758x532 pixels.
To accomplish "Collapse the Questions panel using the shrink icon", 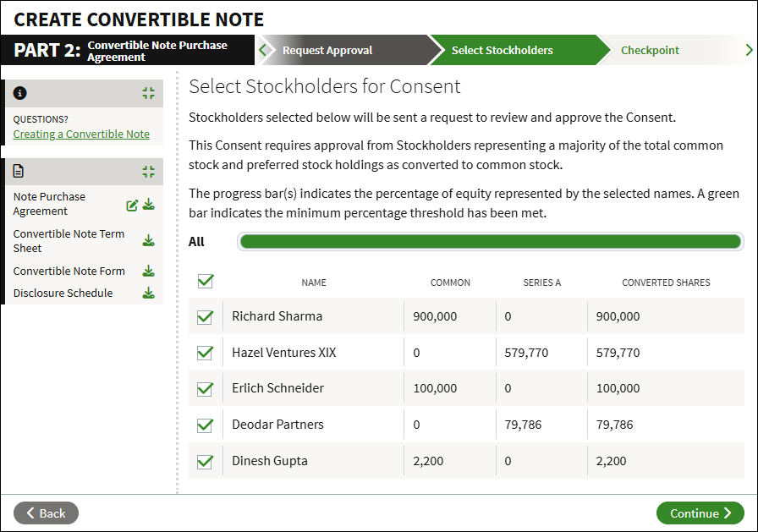I will tap(148, 93).
